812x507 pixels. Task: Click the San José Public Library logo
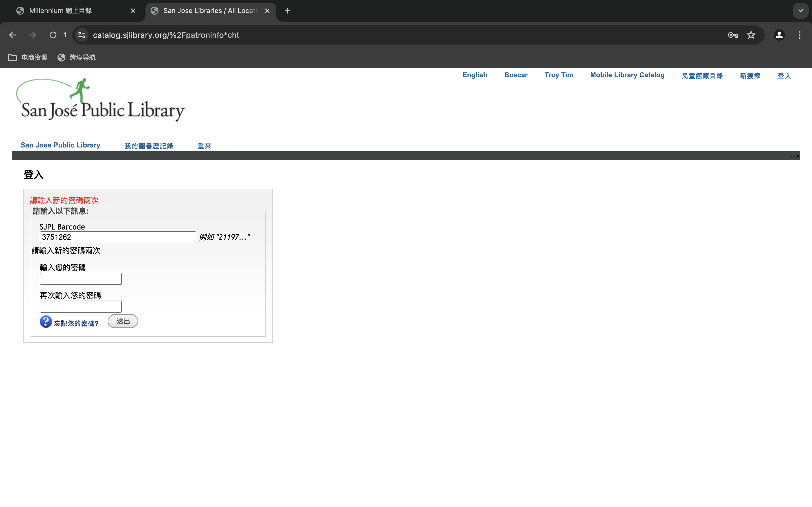pos(100,100)
